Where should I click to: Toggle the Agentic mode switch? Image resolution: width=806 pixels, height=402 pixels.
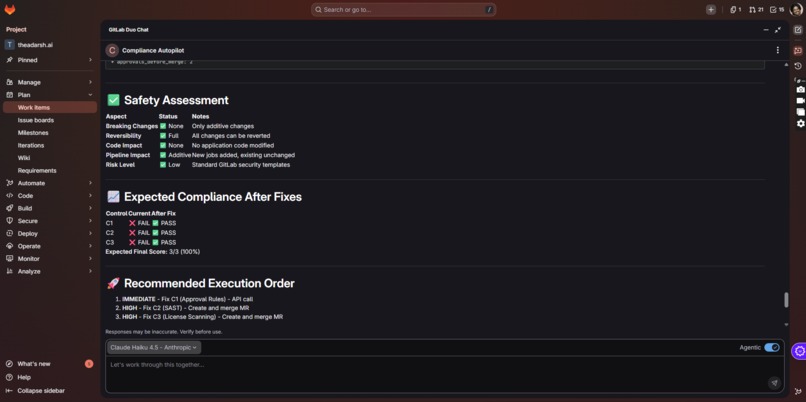click(x=772, y=348)
